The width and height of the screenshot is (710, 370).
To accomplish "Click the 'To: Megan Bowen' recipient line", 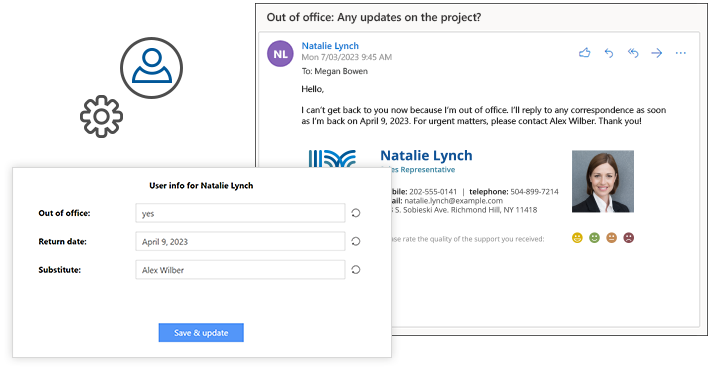I will coord(335,71).
